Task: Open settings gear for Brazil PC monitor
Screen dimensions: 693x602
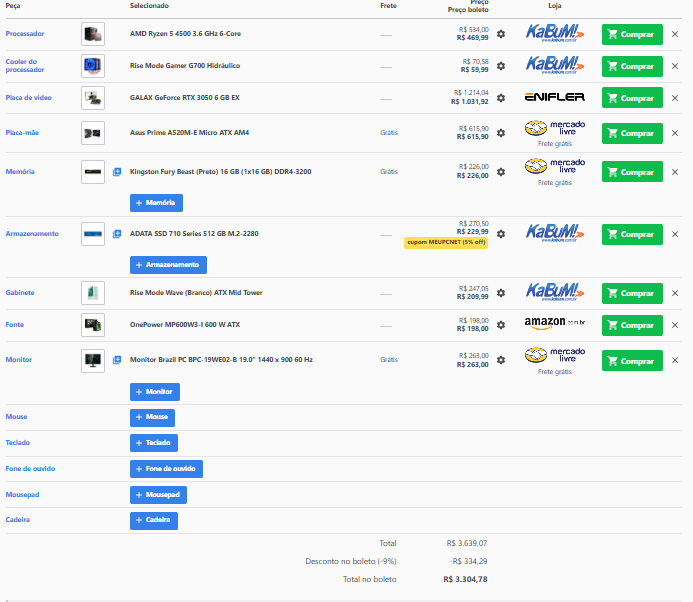Action: pyautogui.click(x=501, y=360)
